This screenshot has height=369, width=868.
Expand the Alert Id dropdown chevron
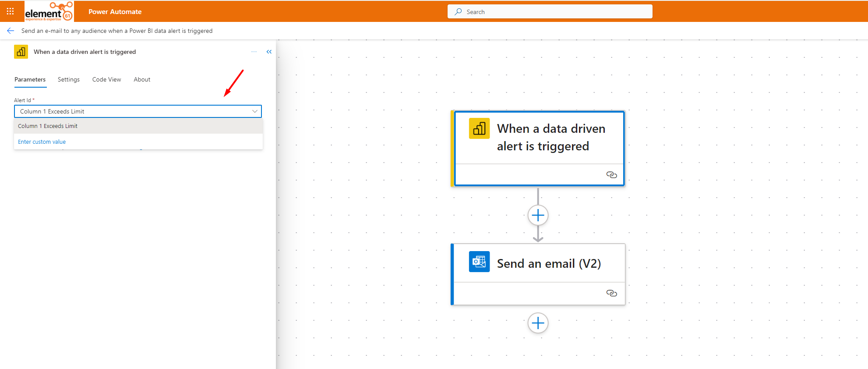255,111
